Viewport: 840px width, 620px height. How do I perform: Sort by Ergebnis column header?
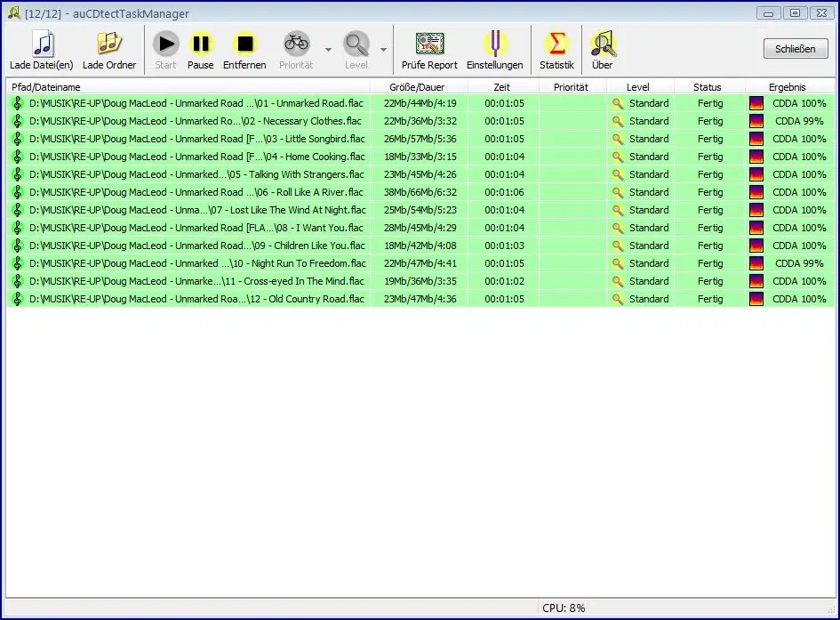[789, 87]
